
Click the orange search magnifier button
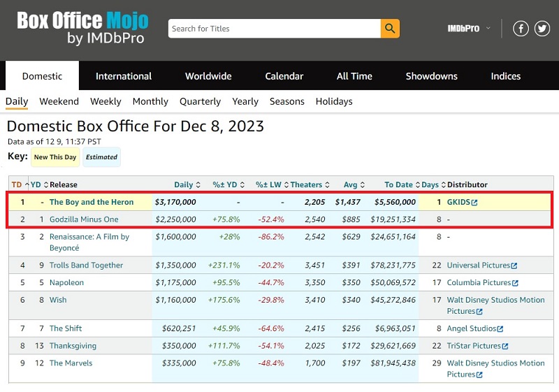(390, 29)
